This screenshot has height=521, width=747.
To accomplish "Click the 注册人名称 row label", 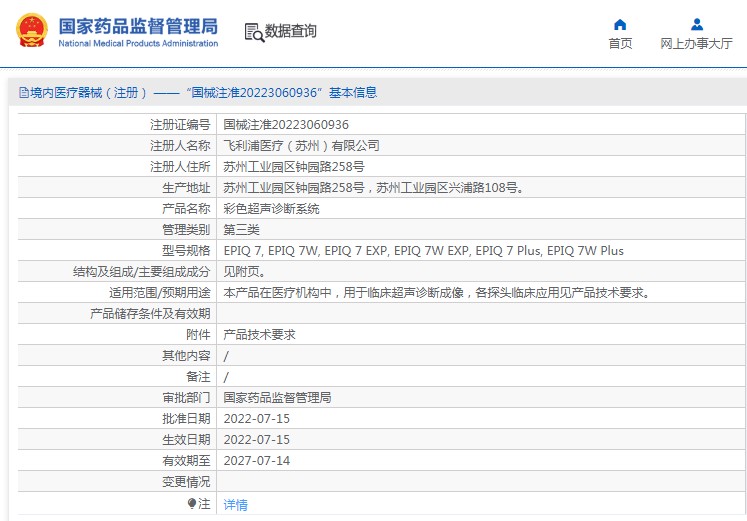I will [180, 146].
